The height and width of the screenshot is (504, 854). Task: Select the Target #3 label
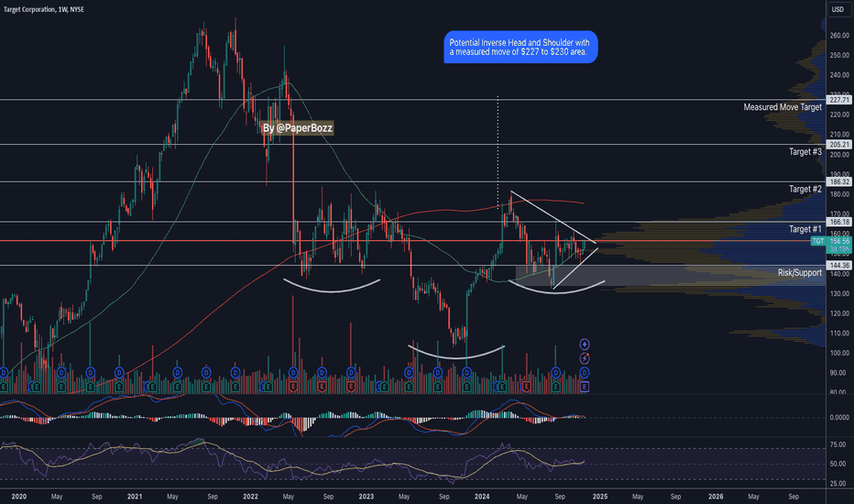805,152
